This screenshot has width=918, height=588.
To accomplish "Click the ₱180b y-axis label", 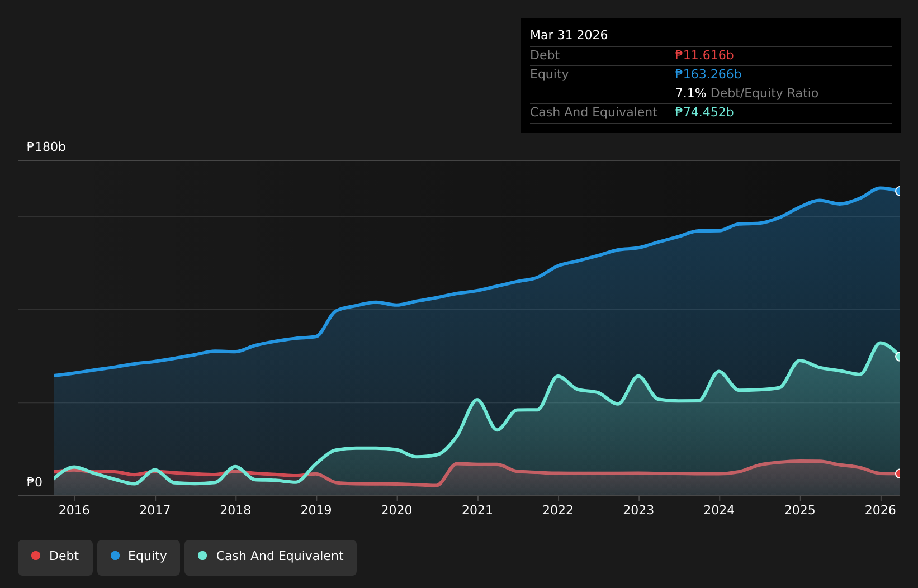I will coord(46,147).
